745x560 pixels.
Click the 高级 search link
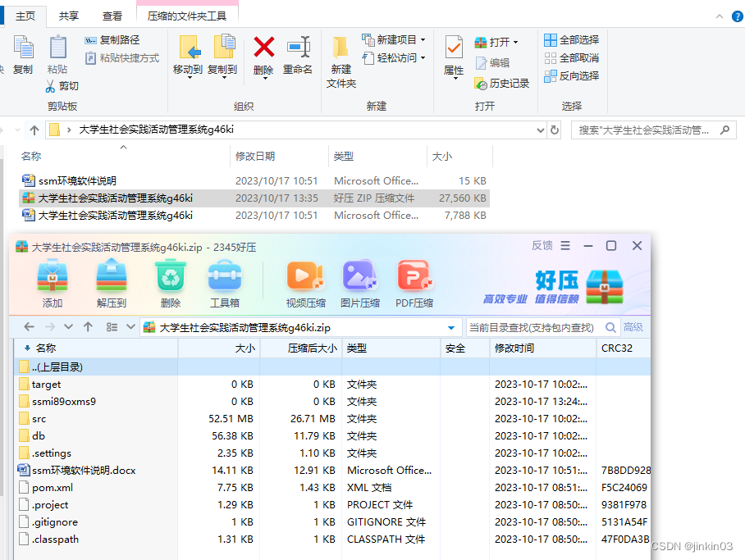[x=633, y=327]
